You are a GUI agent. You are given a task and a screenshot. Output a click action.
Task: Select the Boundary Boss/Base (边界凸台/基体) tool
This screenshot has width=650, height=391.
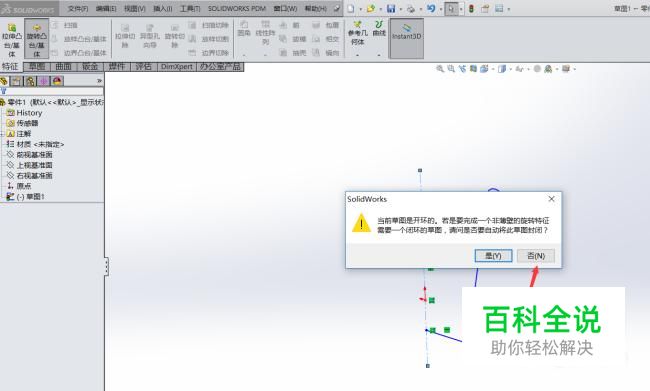tap(79, 53)
